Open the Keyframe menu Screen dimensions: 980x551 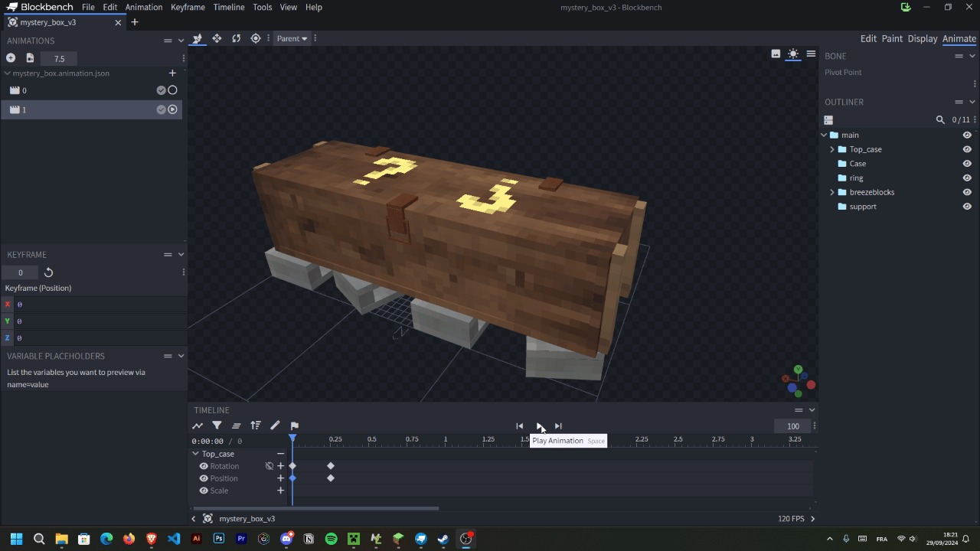(188, 7)
